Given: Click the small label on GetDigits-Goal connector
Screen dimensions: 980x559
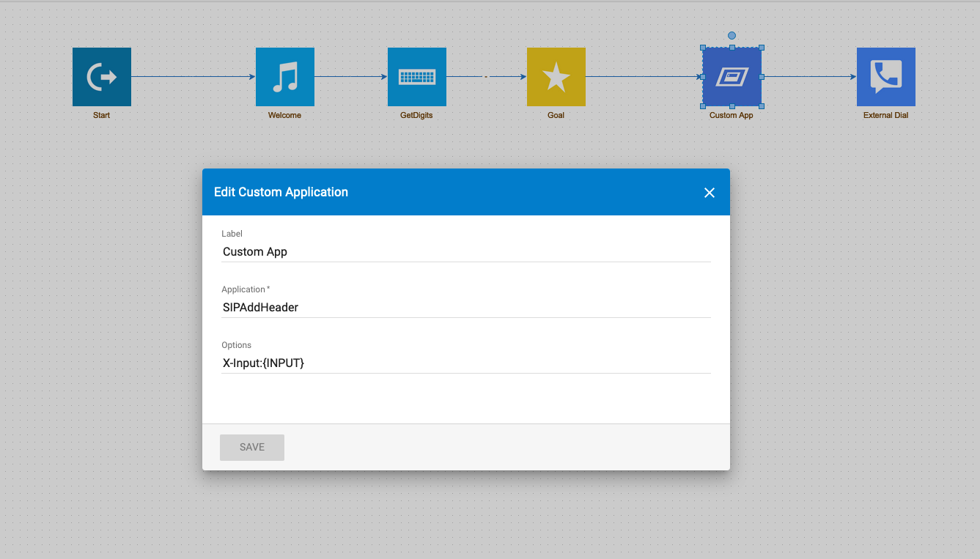Looking at the screenshot, I should tap(486, 76).
